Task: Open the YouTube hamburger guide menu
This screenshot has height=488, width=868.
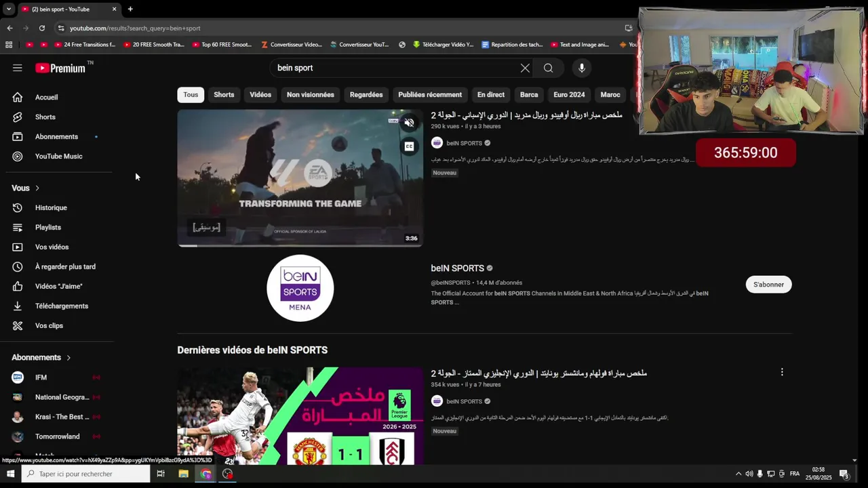Action: (18, 68)
